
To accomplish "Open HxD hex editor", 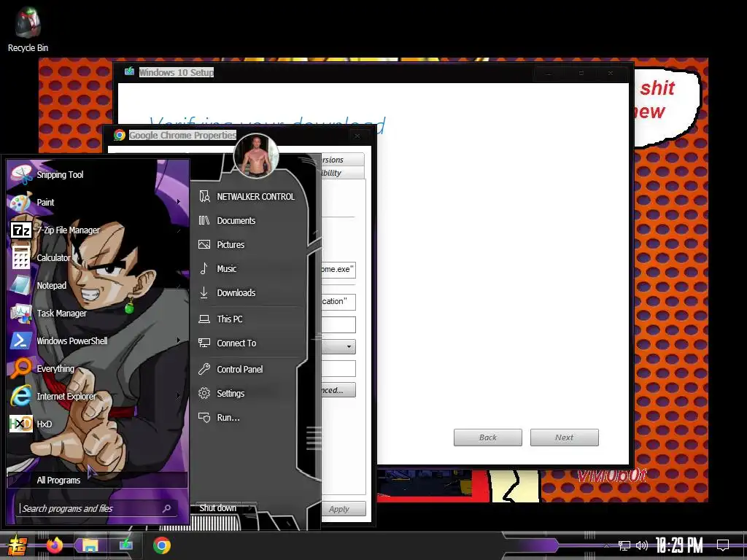I will (x=98, y=424).
